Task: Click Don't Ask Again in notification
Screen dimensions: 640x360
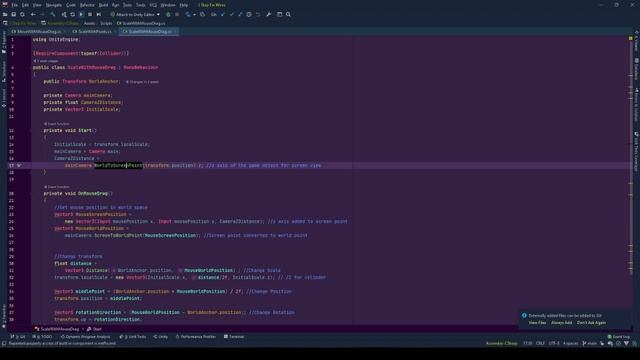Action: click(591, 323)
